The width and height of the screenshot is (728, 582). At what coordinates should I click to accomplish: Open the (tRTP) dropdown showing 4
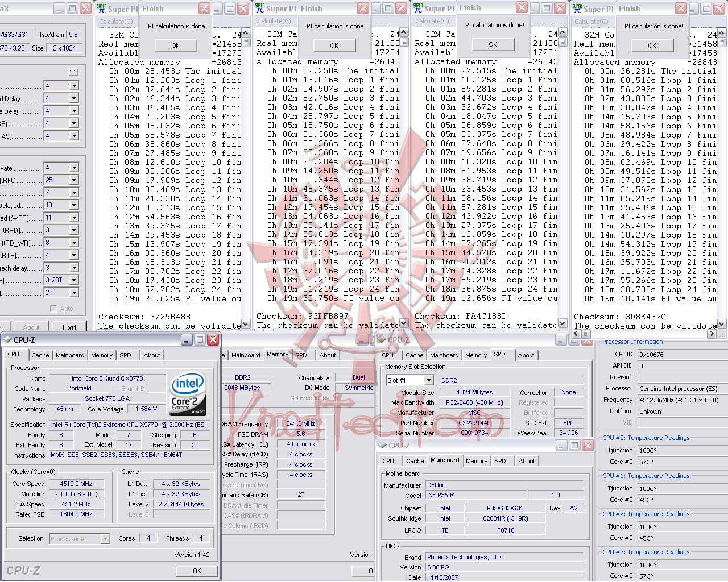[74, 255]
